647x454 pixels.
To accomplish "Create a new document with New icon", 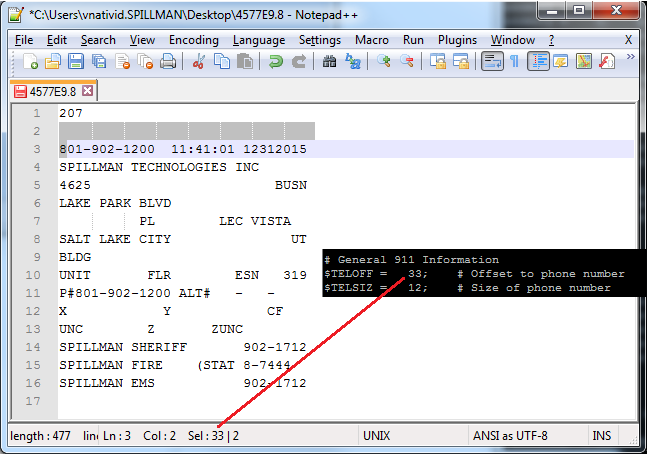I will pyautogui.click(x=30, y=61).
